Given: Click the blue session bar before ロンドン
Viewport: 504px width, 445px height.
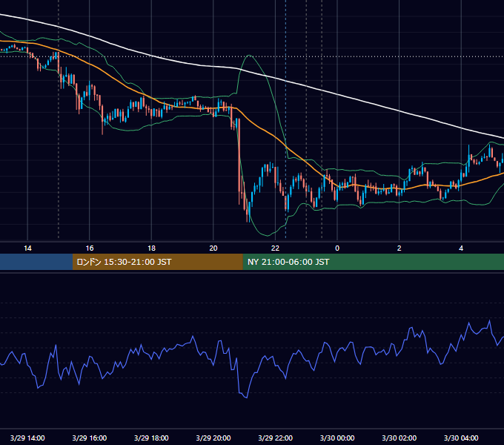Looking at the screenshot, I should [x=36, y=262].
